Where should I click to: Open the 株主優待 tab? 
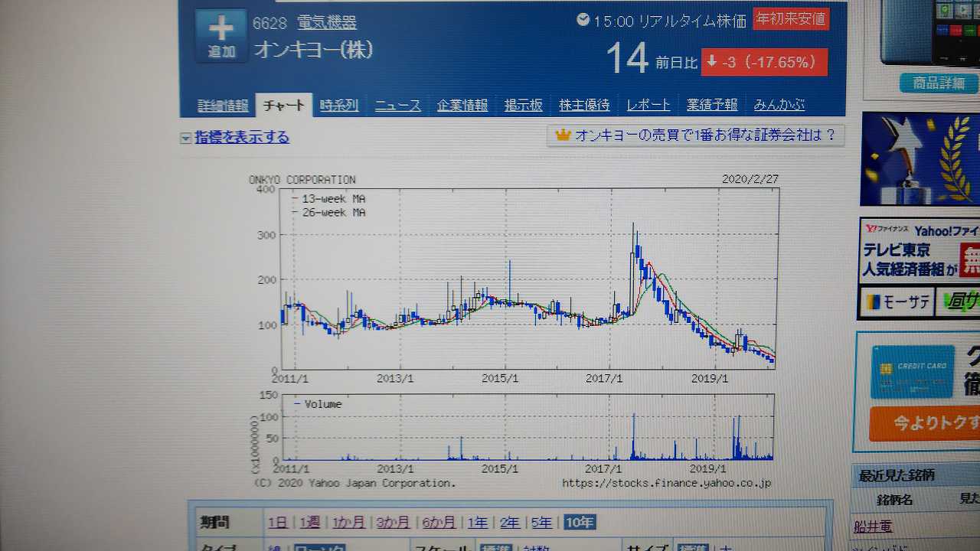583,106
